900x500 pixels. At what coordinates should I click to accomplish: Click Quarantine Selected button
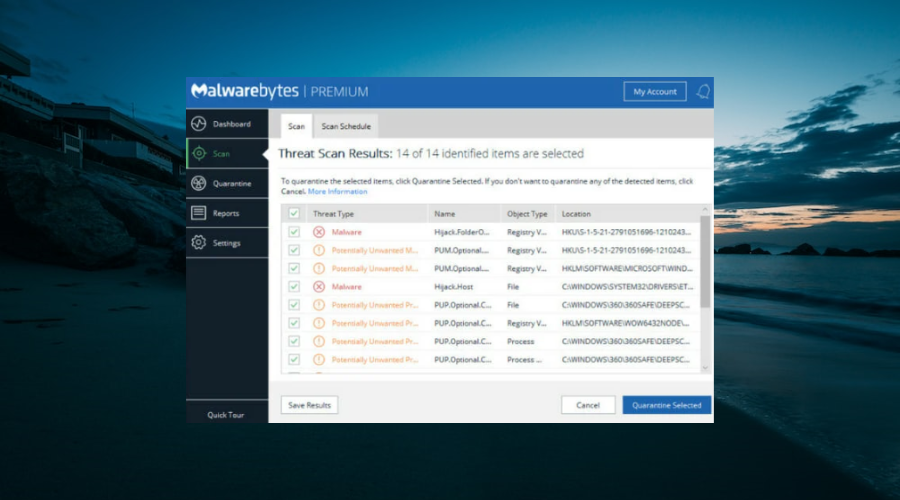pos(666,405)
